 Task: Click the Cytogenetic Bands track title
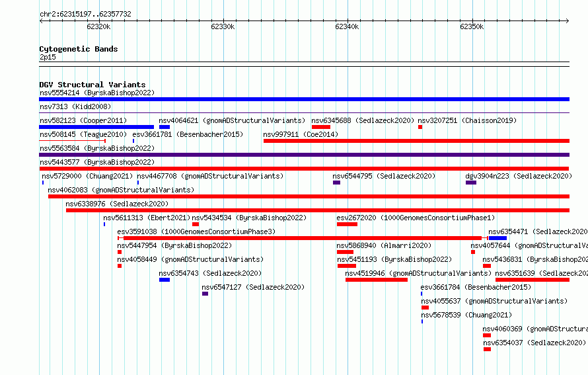pyautogui.click(x=79, y=49)
